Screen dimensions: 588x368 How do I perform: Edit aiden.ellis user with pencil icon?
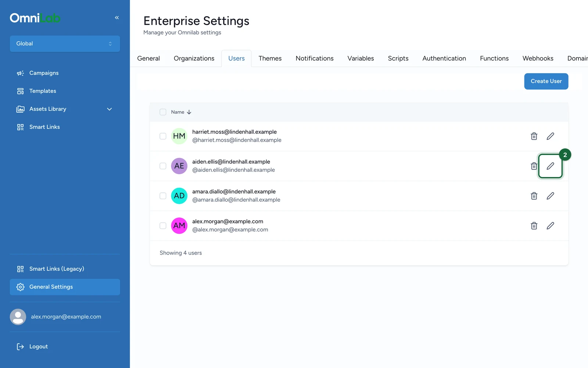point(550,166)
